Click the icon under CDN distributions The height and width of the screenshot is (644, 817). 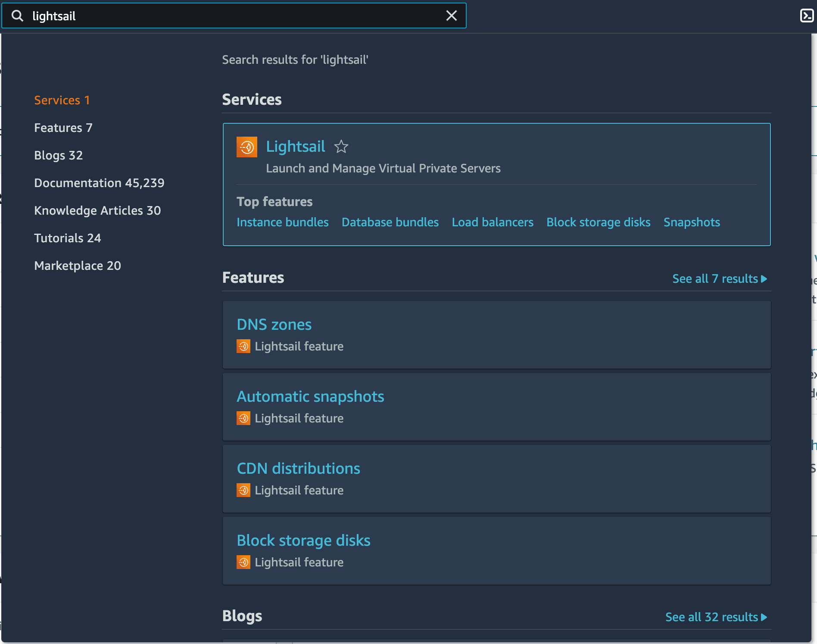[243, 490]
